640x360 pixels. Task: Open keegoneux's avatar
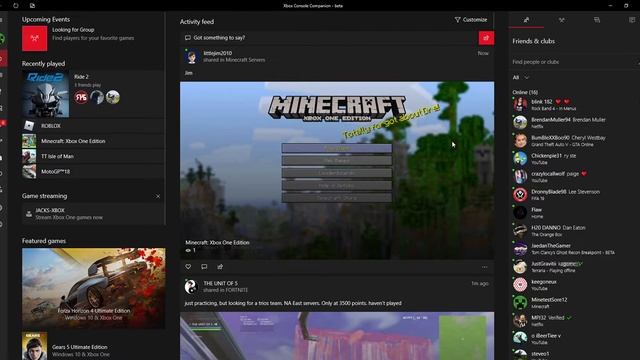(x=520, y=284)
